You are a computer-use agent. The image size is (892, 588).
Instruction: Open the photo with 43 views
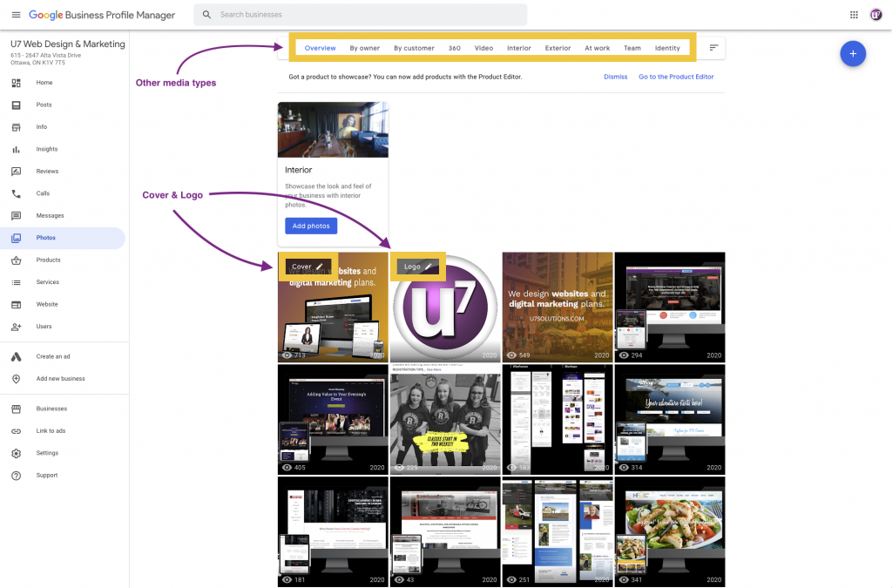tap(445, 531)
